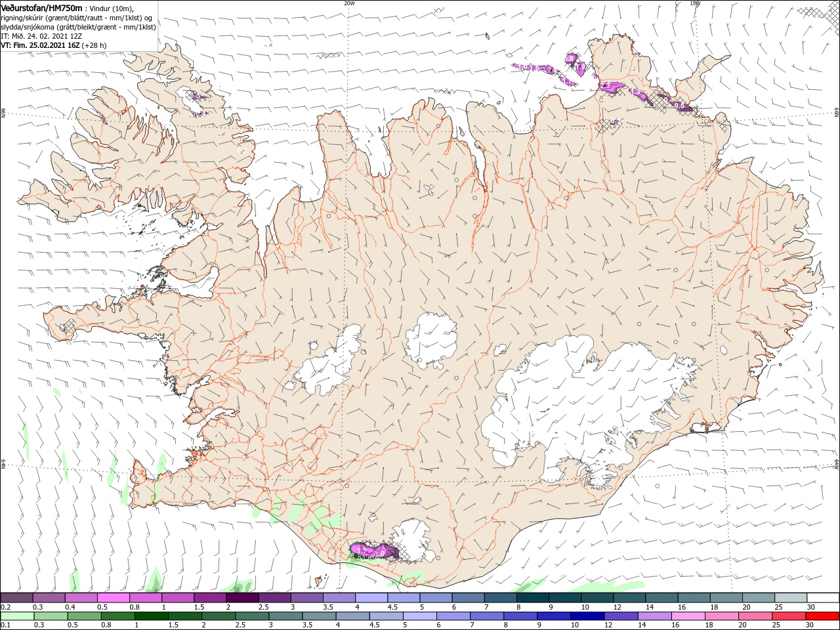840x630 pixels.
Task: Click the round white Hofsjökull glacier in central Iceland
Action: point(431,338)
